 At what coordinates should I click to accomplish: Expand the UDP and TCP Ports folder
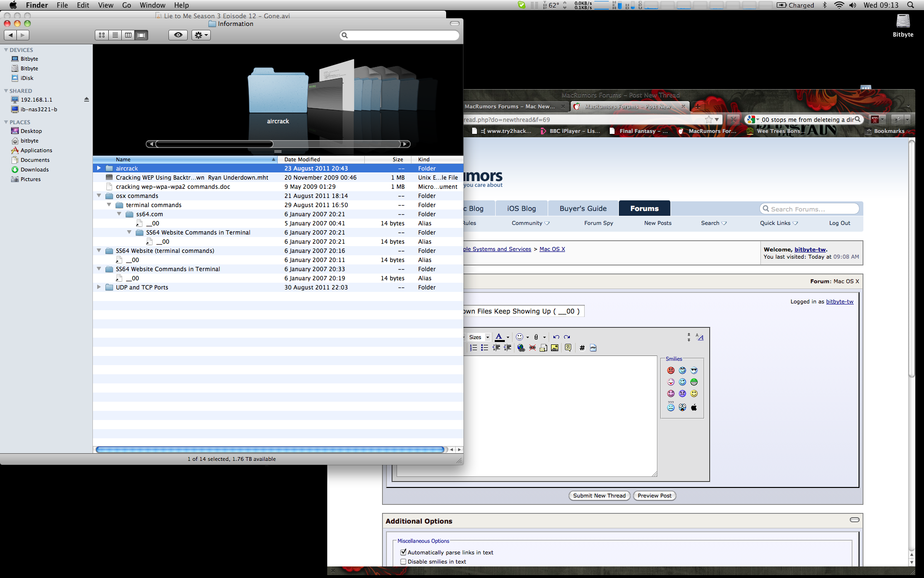99,287
